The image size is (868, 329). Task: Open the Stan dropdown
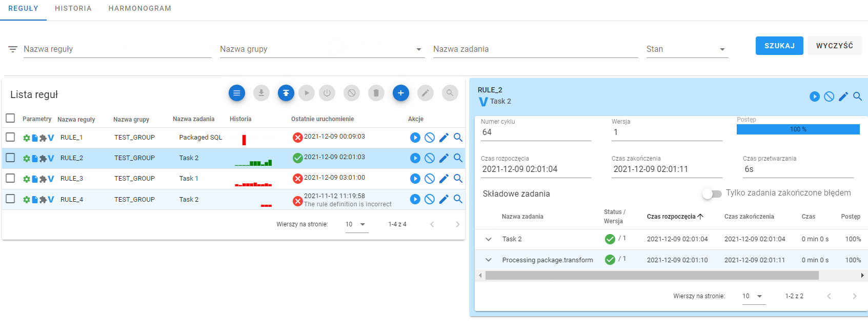click(x=688, y=49)
